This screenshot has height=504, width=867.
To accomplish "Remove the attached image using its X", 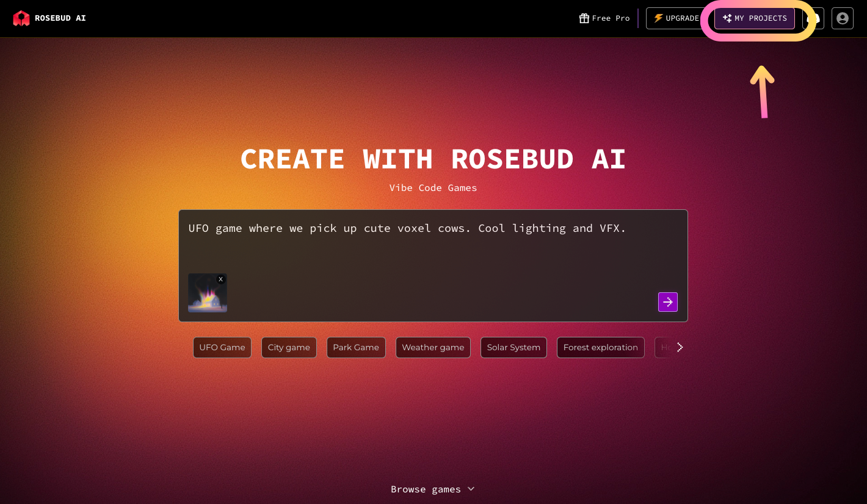I will (221, 279).
